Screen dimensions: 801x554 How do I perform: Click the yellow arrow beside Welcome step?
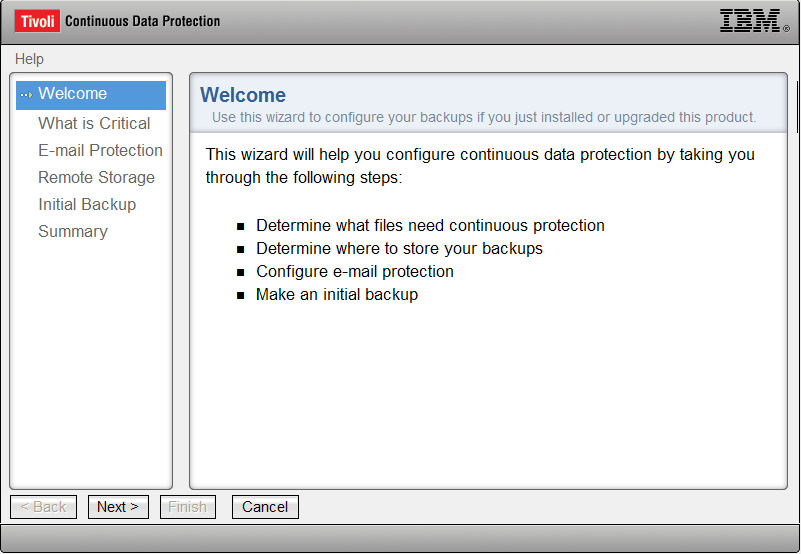pos(27,95)
